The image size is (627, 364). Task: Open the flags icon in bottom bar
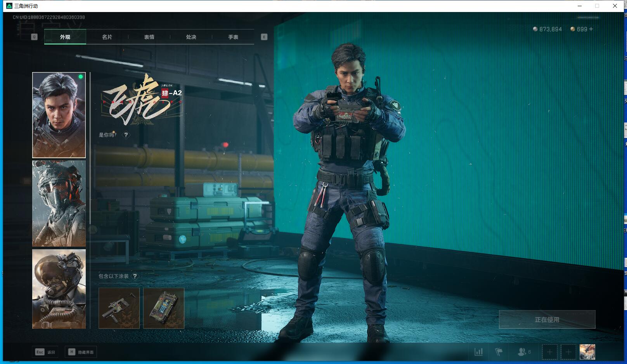pyautogui.click(x=499, y=352)
